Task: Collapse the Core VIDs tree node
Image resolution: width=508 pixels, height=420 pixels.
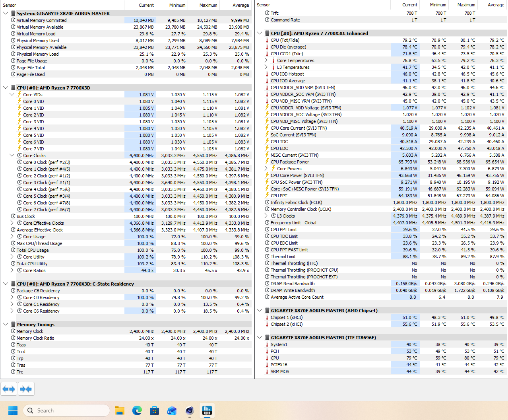Action: (x=12, y=95)
